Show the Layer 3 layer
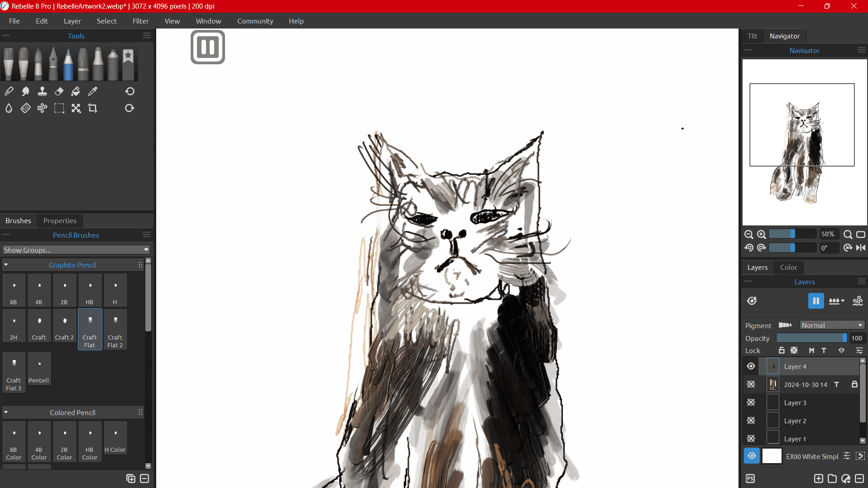 point(752,402)
